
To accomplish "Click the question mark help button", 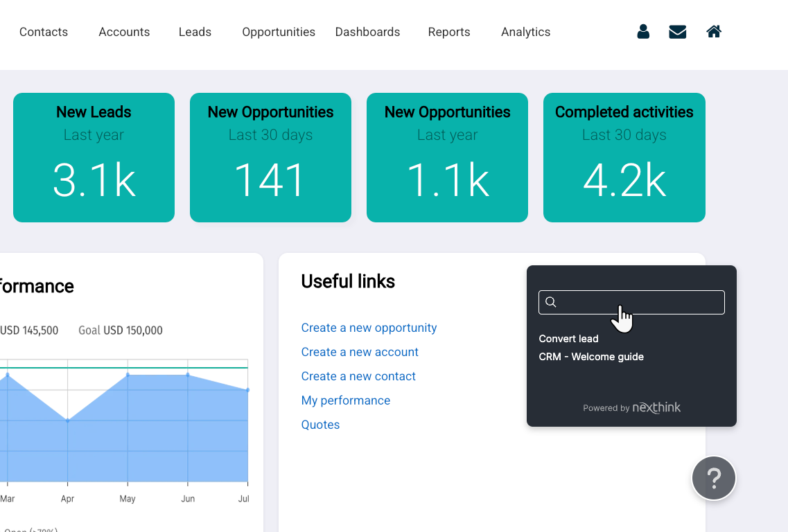I will click(713, 478).
